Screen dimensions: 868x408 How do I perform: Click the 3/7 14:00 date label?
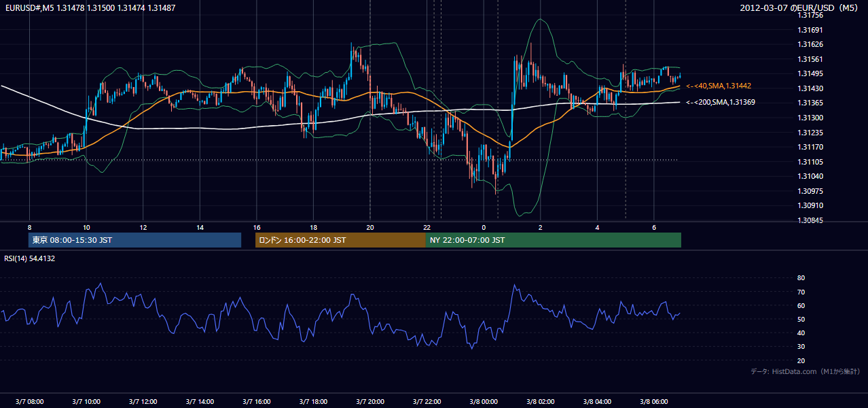[x=200, y=402]
